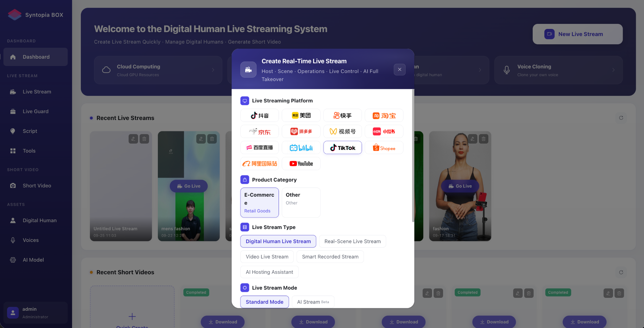Switch to AI Stream Beta mode
Viewport: 644px width, 328px height.
[x=313, y=302]
